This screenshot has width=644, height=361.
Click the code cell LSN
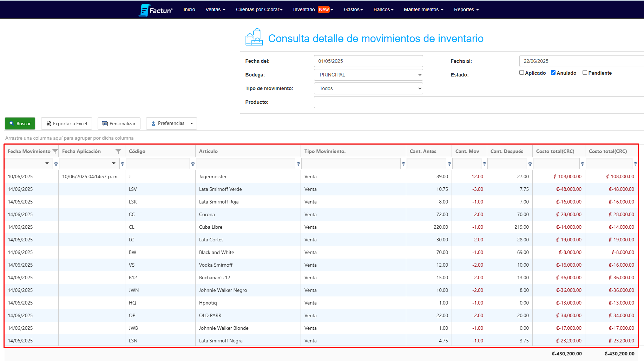[x=160, y=341]
